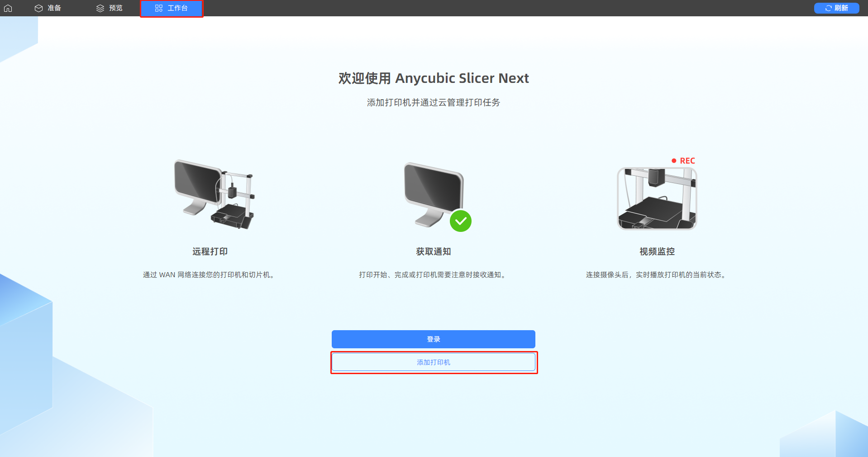Click text 打印开始、完成或打印机需要注意时接收通知。
The height and width of the screenshot is (457, 868).
[434, 275]
